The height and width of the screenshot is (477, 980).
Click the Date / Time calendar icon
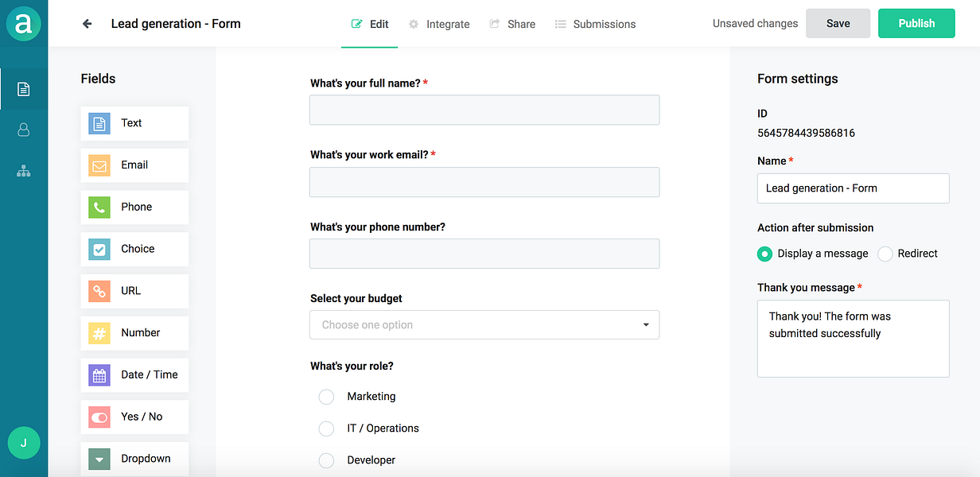coord(99,375)
